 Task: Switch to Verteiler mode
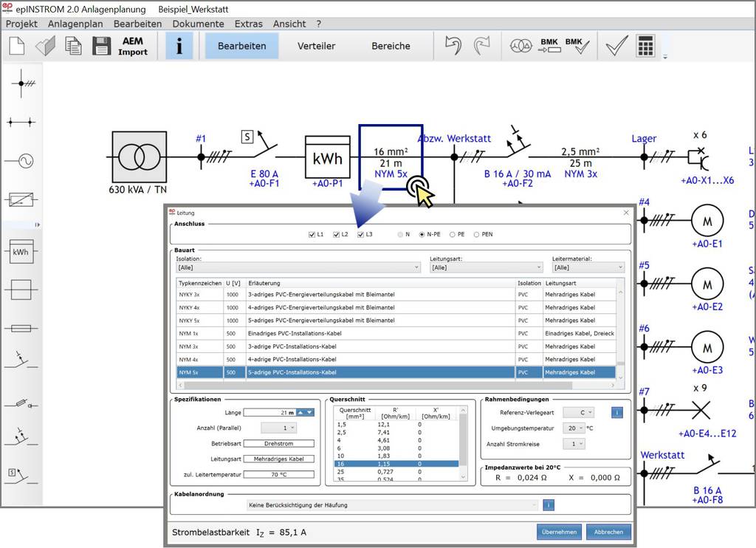click(316, 46)
